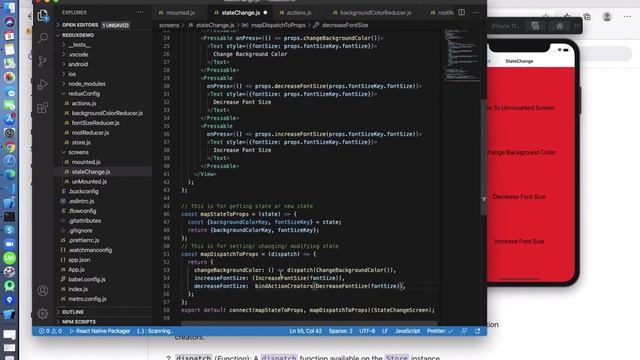
Task: Click the Prettier status bar item
Action: (x=440, y=331)
